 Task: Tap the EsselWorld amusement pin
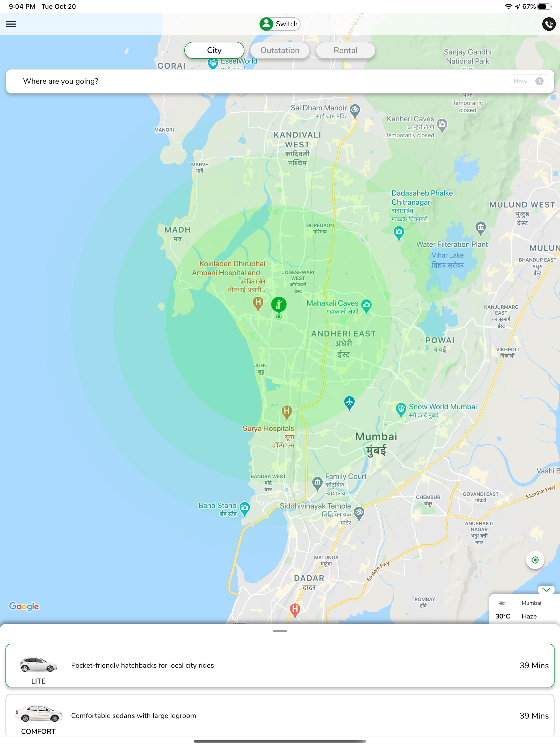pos(213,63)
